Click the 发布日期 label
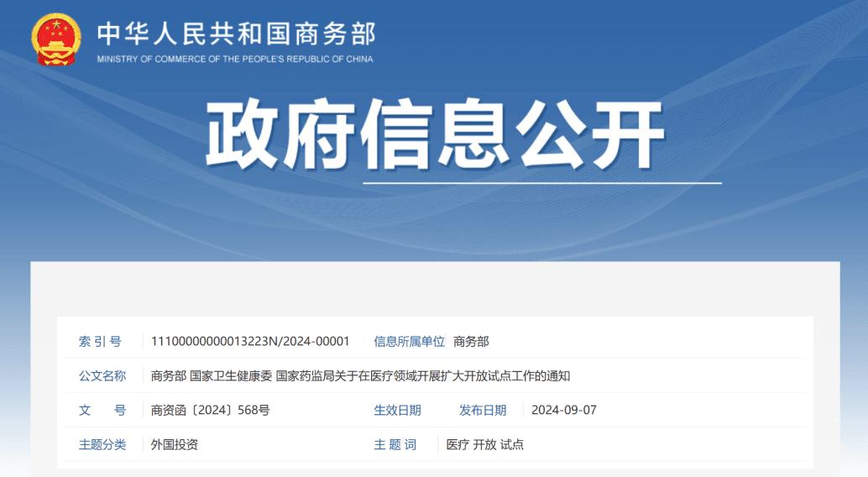Image resolution: width=868 pixels, height=477 pixels. (483, 411)
